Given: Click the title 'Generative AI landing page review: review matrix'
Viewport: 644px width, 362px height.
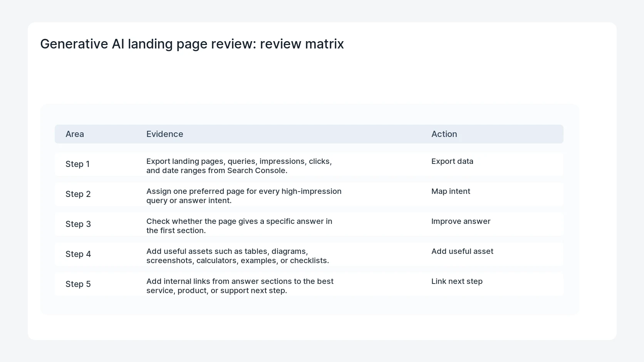Looking at the screenshot, I should 192,44.
